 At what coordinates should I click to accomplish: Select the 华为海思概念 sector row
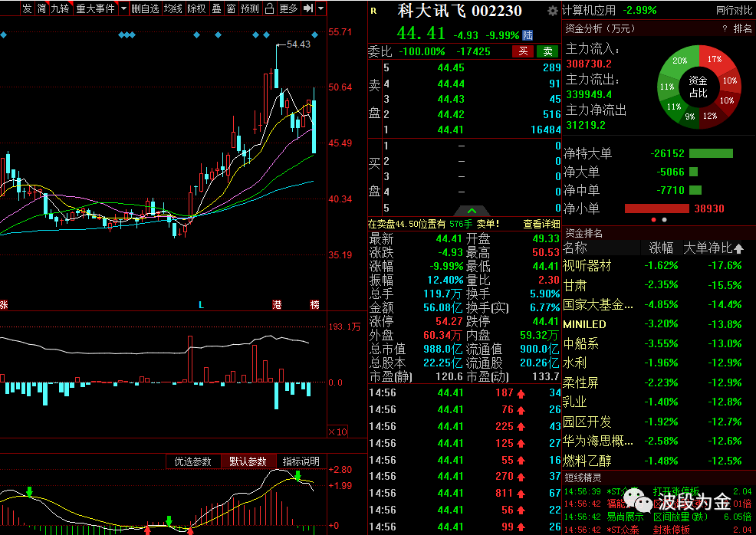tap(659, 441)
